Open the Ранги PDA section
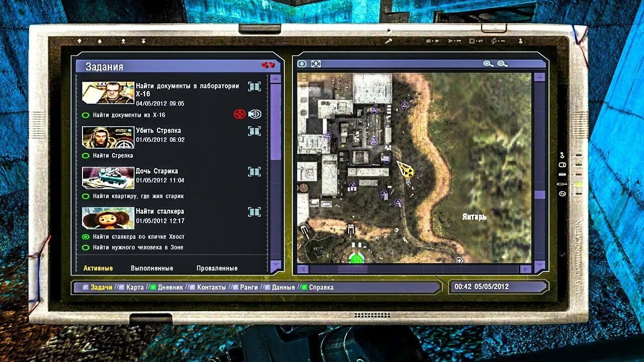 (x=249, y=288)
